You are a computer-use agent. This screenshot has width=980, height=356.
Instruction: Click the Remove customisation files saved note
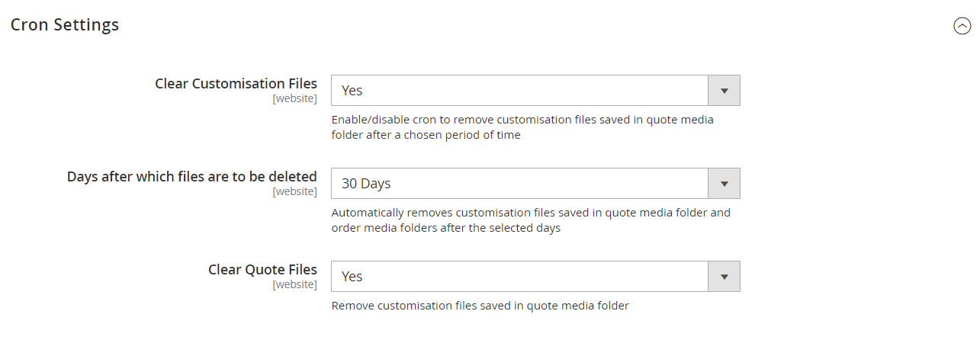pos(480,306)
